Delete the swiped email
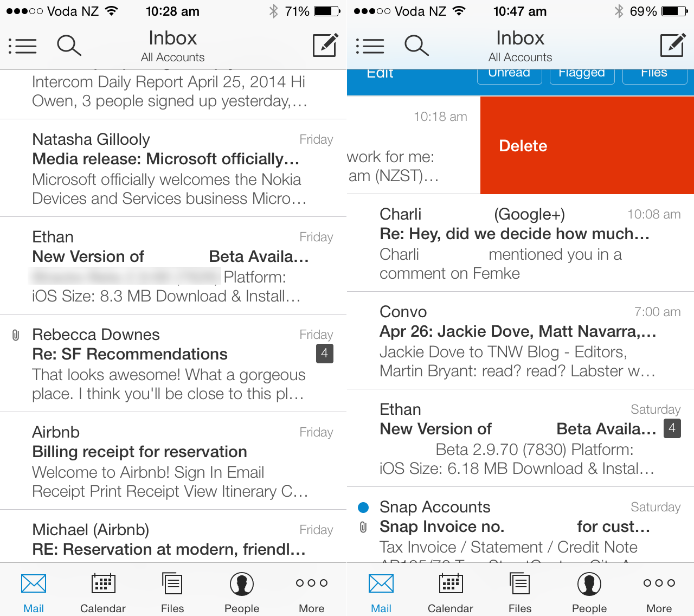 click(x=523, y=145)
